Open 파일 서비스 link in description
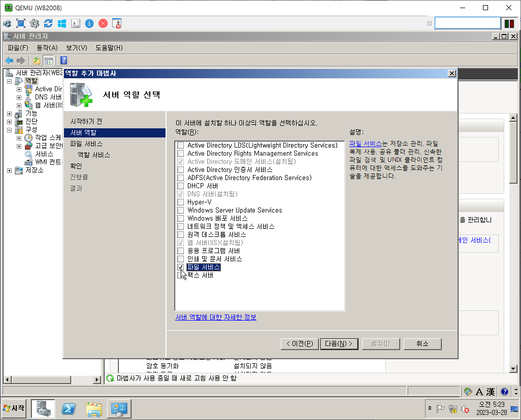The image size is (521, 420). [366, 144]
